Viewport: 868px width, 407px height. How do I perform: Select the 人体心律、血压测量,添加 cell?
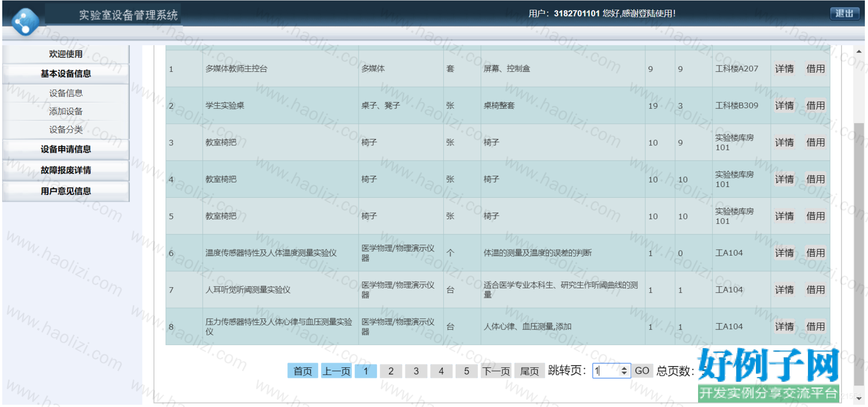click(x=563, y=326)
